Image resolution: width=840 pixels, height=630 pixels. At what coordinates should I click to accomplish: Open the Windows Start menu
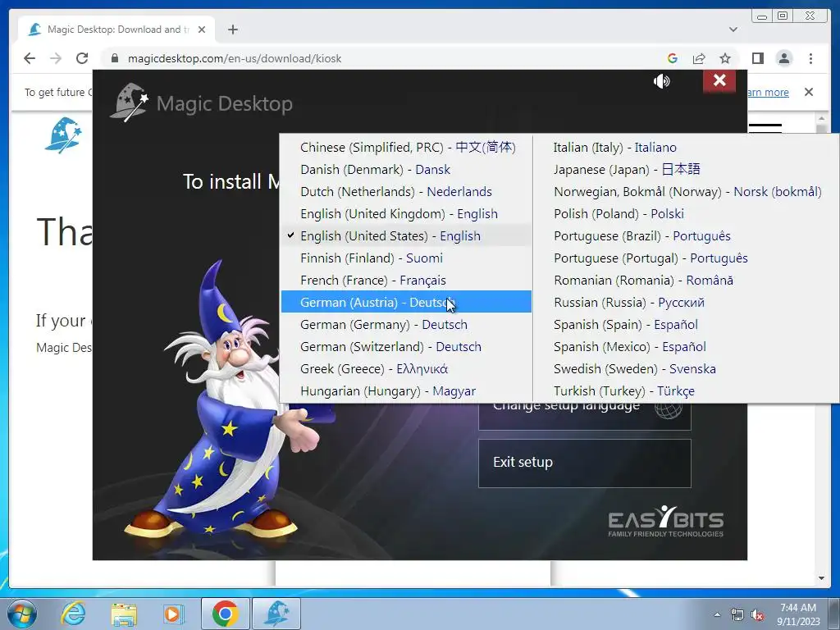pyautogui.click(x=22, y=614)
